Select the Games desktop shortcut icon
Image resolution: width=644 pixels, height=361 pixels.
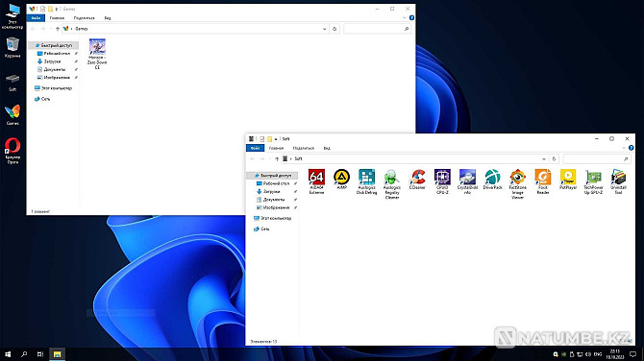tap(12, 115)
